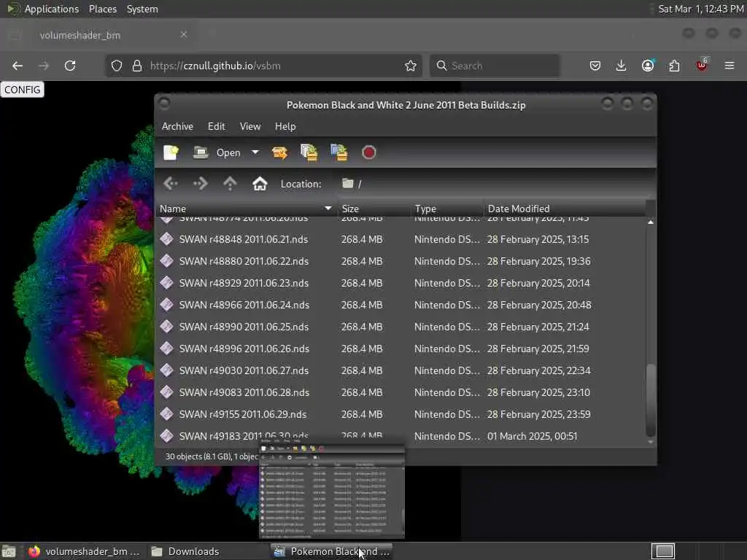Click the Add files to archive icon
This screenshot has height=560, width=747.
coord(309,152)
